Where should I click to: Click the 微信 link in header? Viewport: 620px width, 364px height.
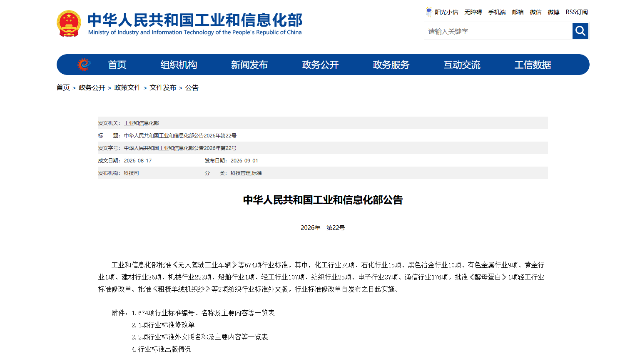coord(535,12)
